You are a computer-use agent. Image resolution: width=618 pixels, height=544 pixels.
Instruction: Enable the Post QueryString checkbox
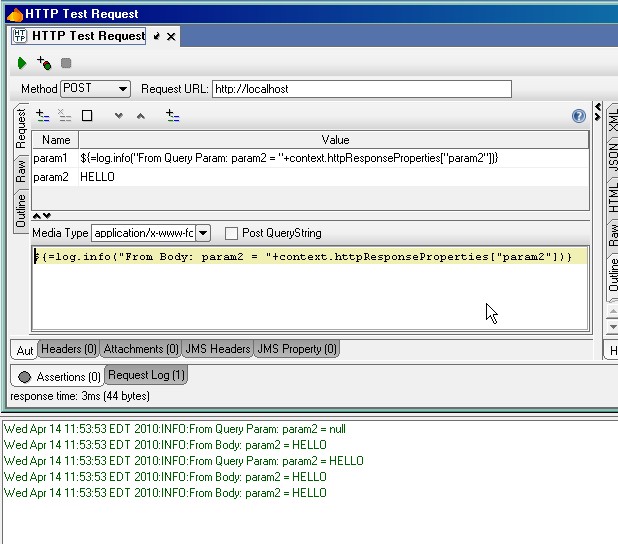coord(231,233)
